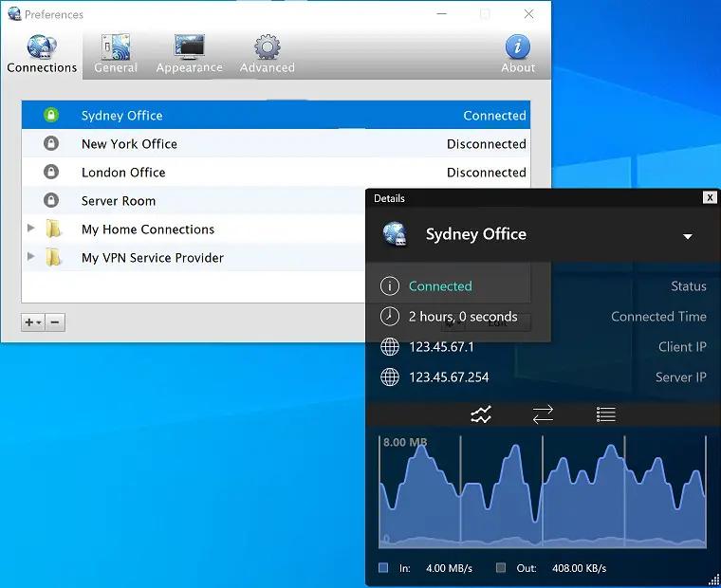The image size is (721, 588).
Task: Open the Advanced gear tab
Action: pyautogui.click(x=267, y=54)
